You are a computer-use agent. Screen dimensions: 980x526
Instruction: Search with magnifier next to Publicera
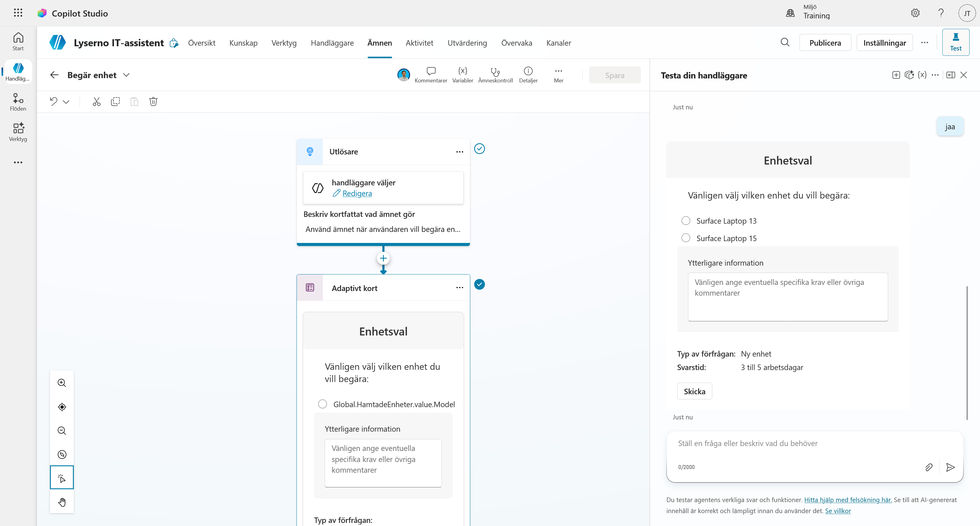(785, 42)
